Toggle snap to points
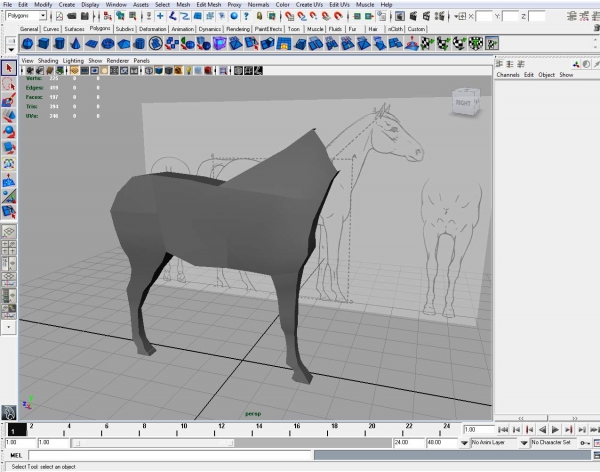The width and height of the screenshot is (600, 472). tap(313, 16)
